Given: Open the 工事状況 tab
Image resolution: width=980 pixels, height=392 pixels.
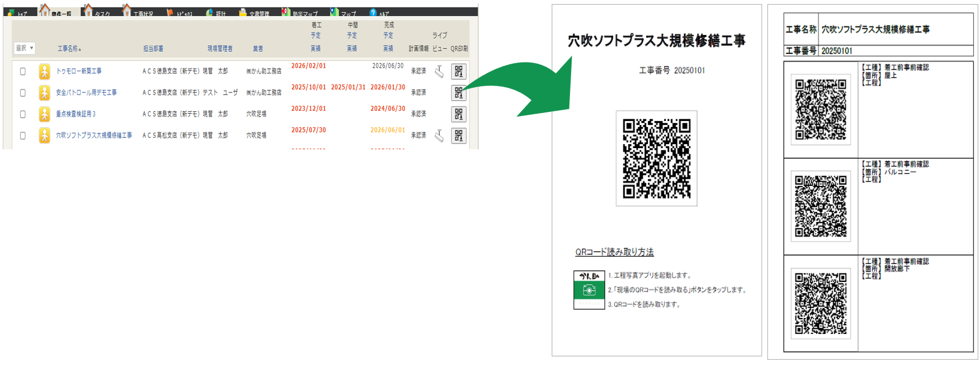Looking at the screenshot, I should [x=138, y=11].
